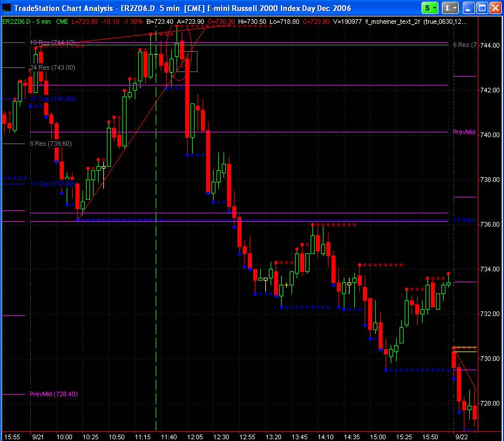The image size is (504, 441).
Task: Click the 13:20 time axis label
Action: (273, 437)
